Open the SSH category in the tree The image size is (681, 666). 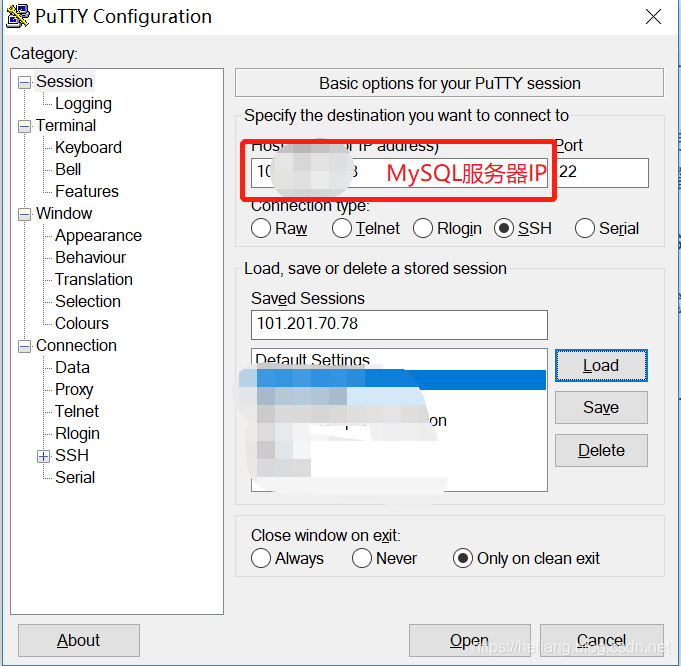pyautogui.click(x=72, y=455)
